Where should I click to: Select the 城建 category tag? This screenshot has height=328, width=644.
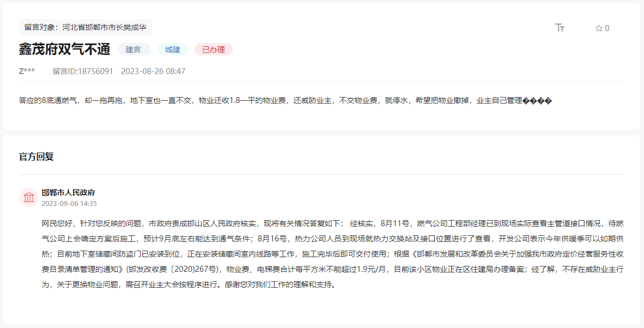pyautogui.click(x=173, y=50)
